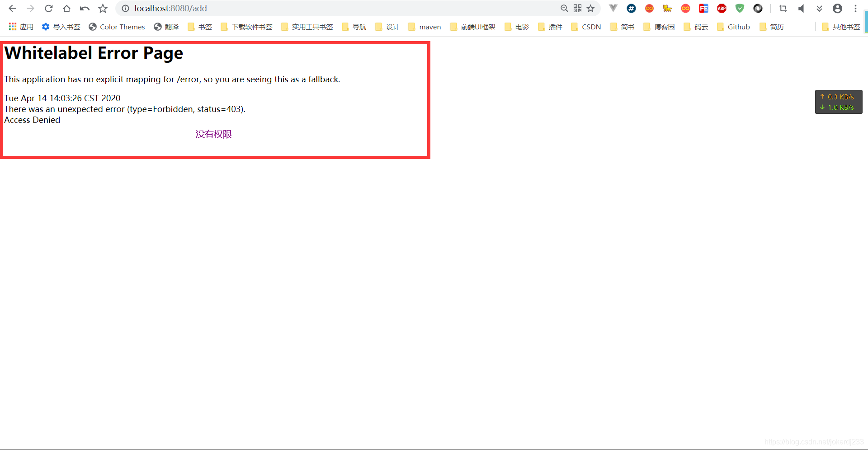Open the 博客园 bookmark folder
Viewport: 868px width, 450px height.
pos(659,27)
